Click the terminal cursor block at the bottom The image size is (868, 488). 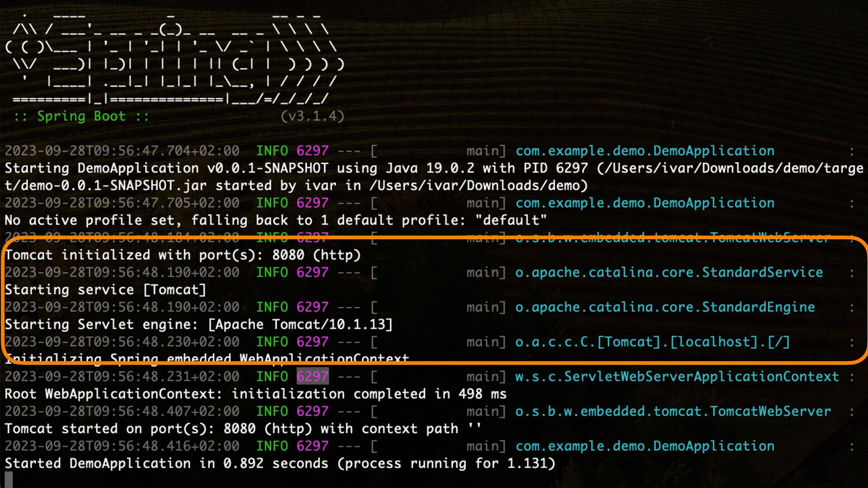click(x=9, y=479)
